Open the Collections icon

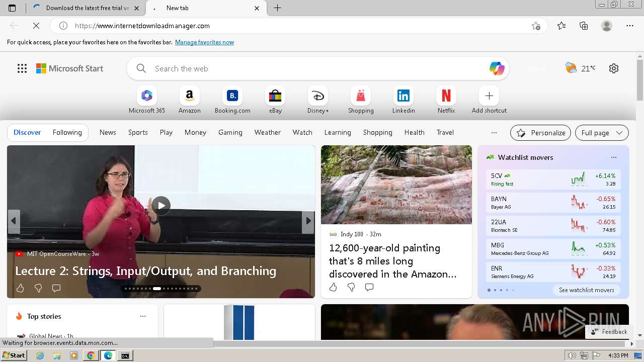(584, 26)
